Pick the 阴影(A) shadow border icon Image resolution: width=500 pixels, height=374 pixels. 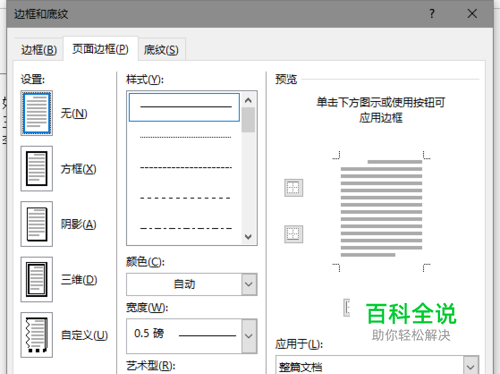tap(37, 224)
